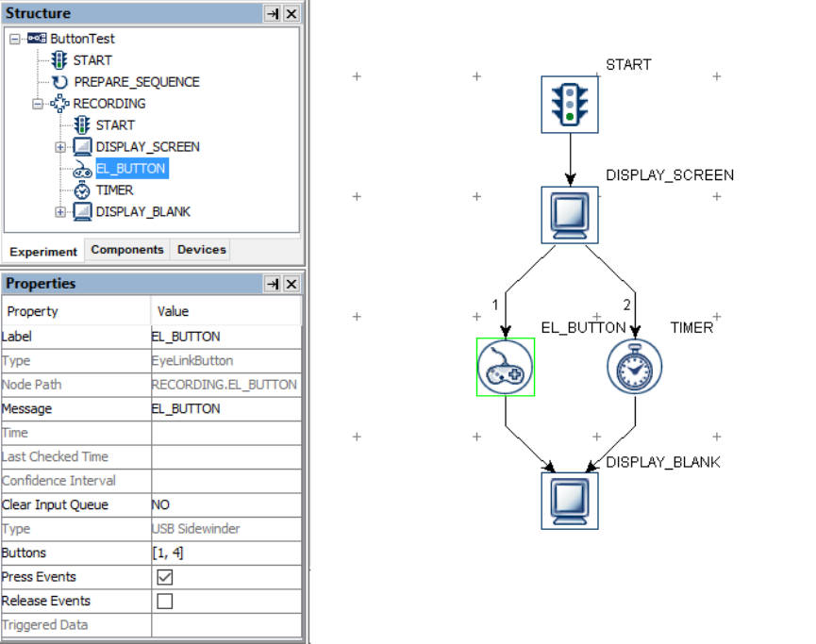Click the RECORDING.EL_BUTTON node path value
Viewport: 816px width, 644px height.
click(226, 385)
